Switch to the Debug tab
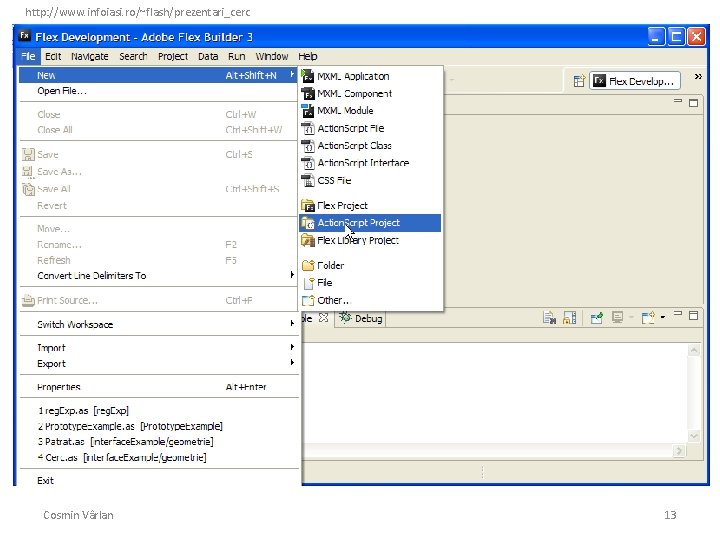This screenshot has width=720, height=540. pos(361,318)
